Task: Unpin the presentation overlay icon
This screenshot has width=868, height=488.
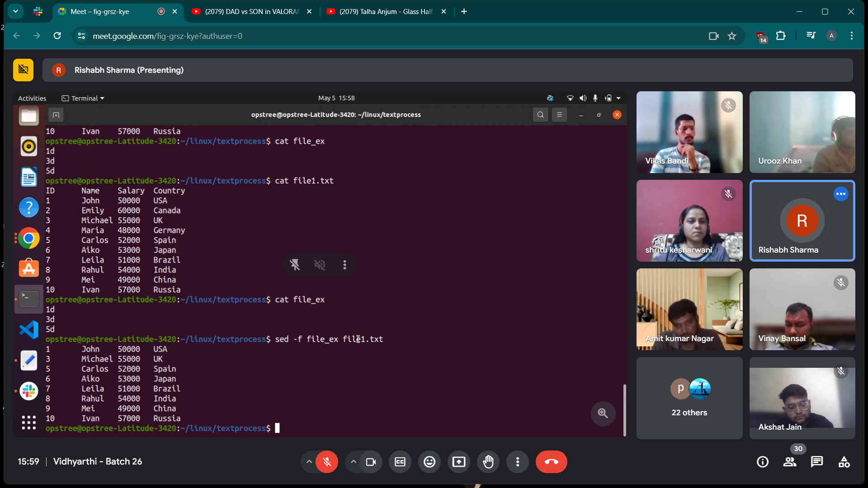Action: pos(295,265)
